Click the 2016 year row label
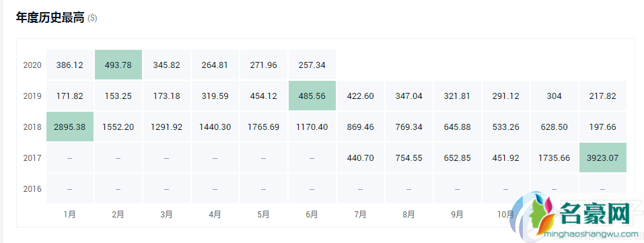This screenshot has height=243, width=644. 32,188
